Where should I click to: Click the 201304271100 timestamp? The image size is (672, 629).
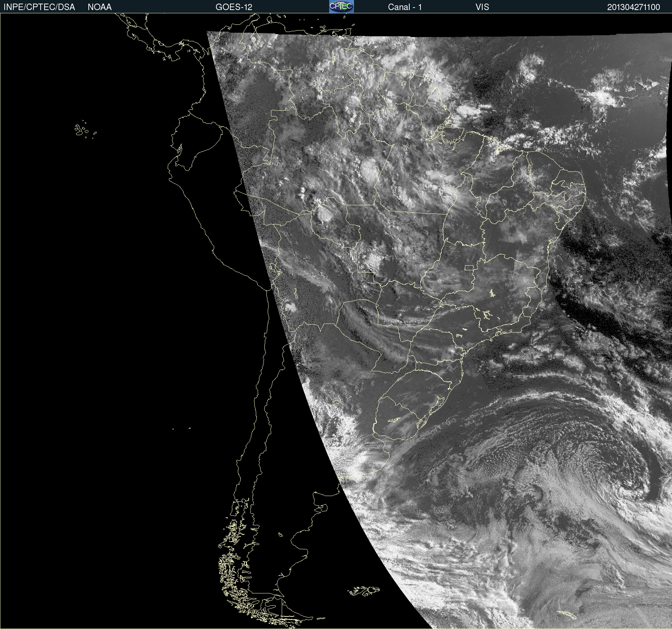pyautogui.click(x=634, y=7)
